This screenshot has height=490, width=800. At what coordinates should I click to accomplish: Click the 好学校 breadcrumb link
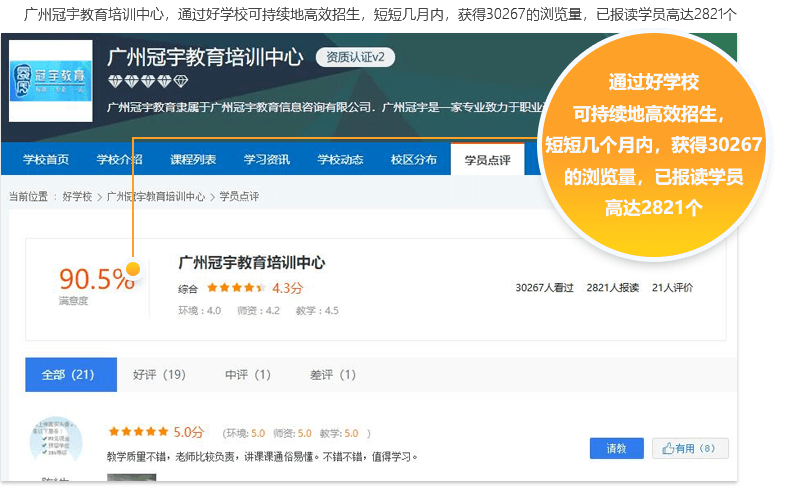pyautogui.click(x=77, y=197)
